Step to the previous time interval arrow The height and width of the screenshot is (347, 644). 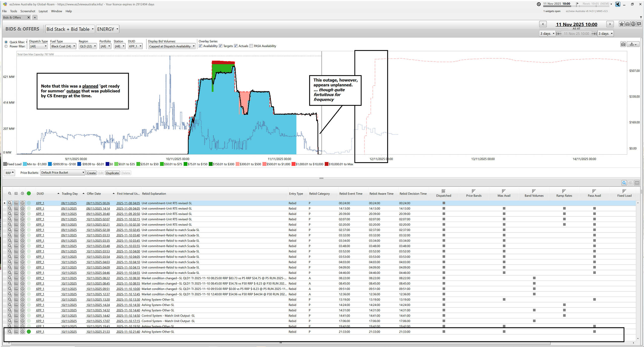543,24
